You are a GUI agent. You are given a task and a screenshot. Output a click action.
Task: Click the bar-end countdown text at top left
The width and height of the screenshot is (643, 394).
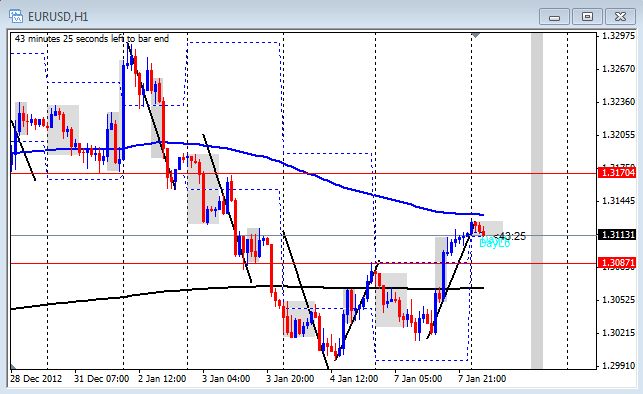92,39
